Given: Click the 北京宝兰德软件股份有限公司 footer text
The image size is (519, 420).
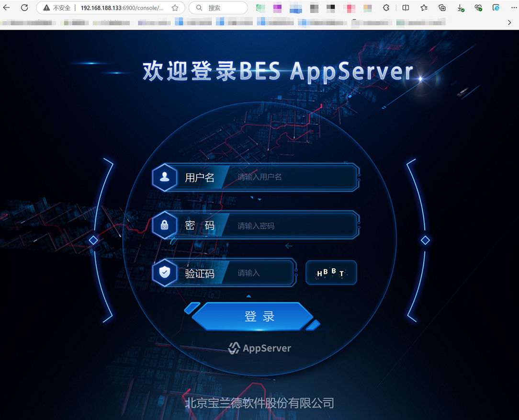Looking at the screenshot, I should [259, 403].
